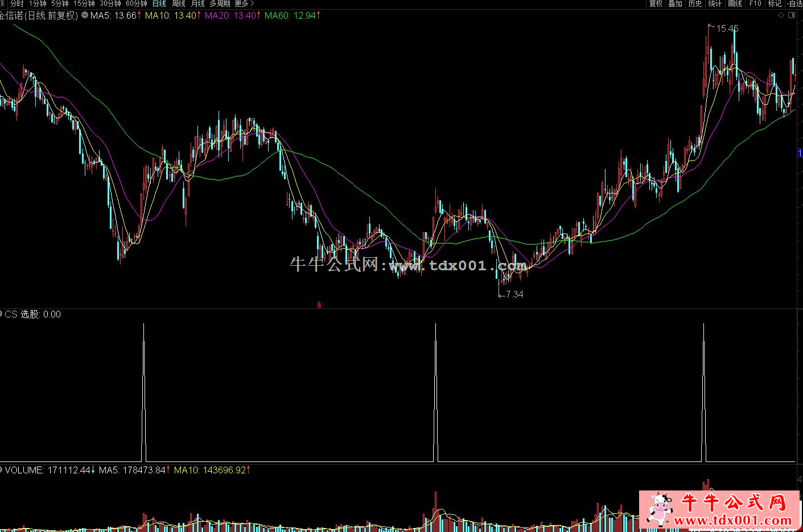Viewport: 803px width, 532px height.
Task: Click the 7.34 low price marker
Action: [514, 294]
